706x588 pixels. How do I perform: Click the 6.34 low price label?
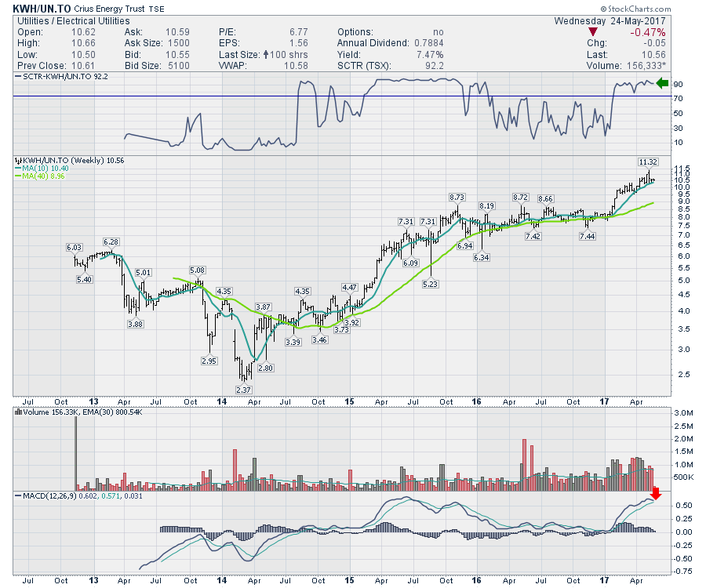[482, 257]
